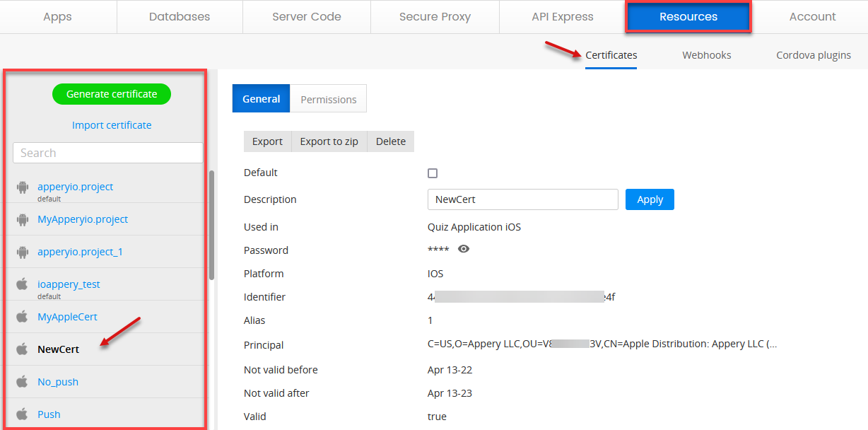This screenshot has height=430, width=868.
Task: Open the Account tab
Action: (x=812, y=17)
